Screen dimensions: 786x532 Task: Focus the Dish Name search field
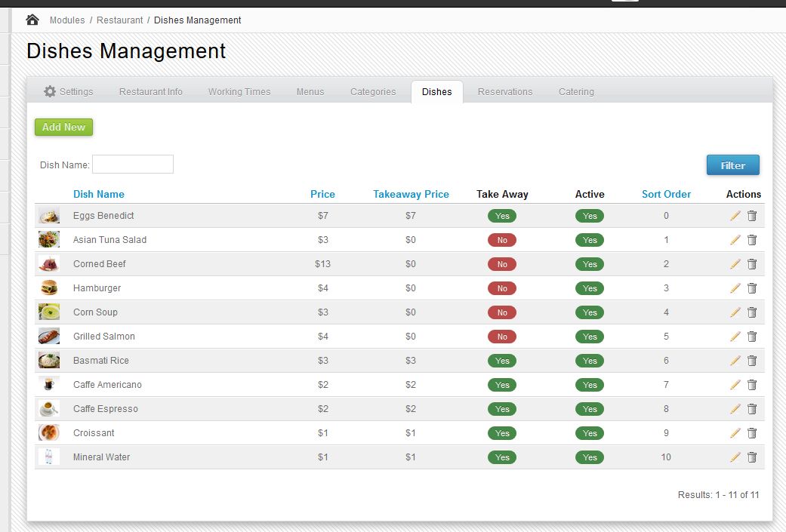(133, 165)
